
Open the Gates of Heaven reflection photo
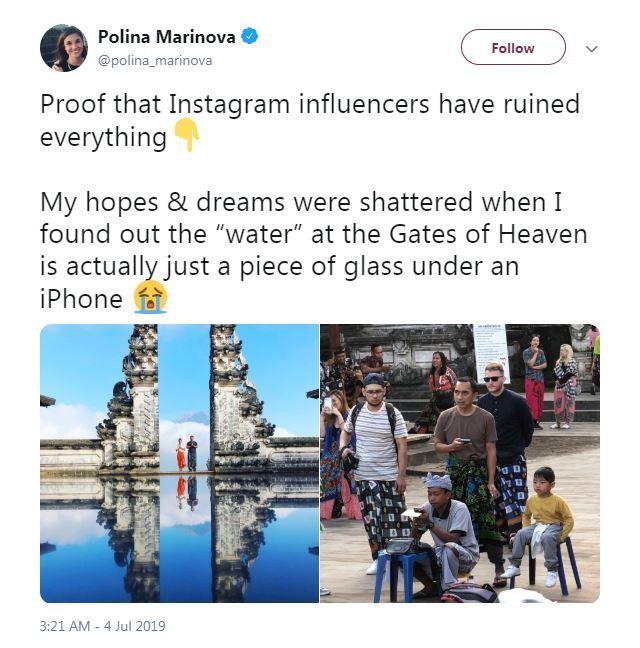(179, 463)
